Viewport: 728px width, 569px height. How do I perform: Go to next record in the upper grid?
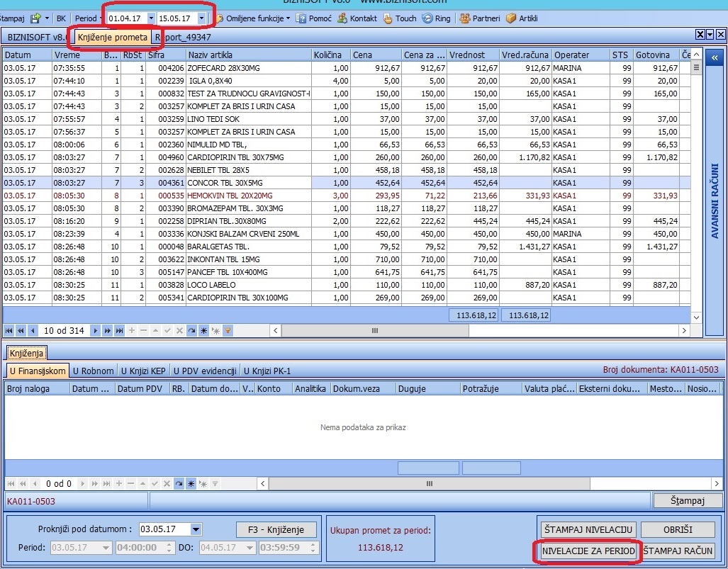(95, 331)
